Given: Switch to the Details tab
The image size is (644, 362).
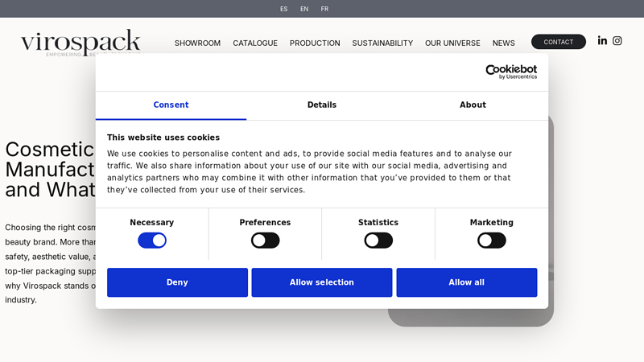Looking at the screenshot, I should [x=322, y=105].
